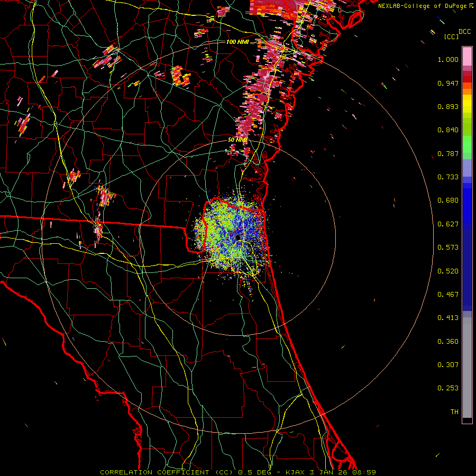This screenshot has width=476, height=476.
Task: Click the 50 NMI range ring label
Action: point(237,140)
